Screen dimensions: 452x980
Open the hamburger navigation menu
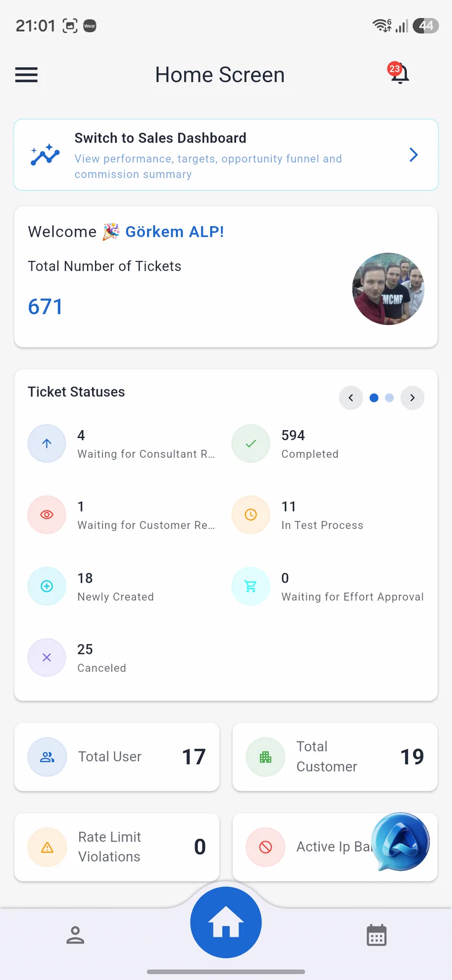coord(26,75)
